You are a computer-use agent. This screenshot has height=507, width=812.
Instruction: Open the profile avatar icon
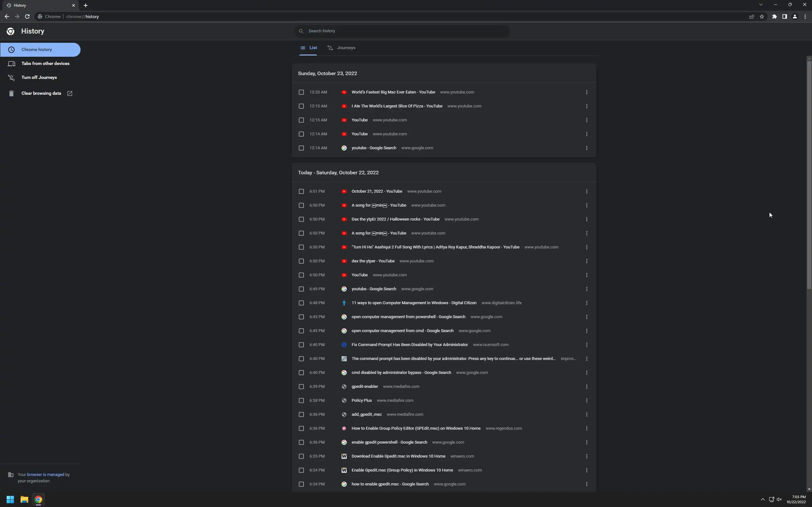[x=795, y=16]
